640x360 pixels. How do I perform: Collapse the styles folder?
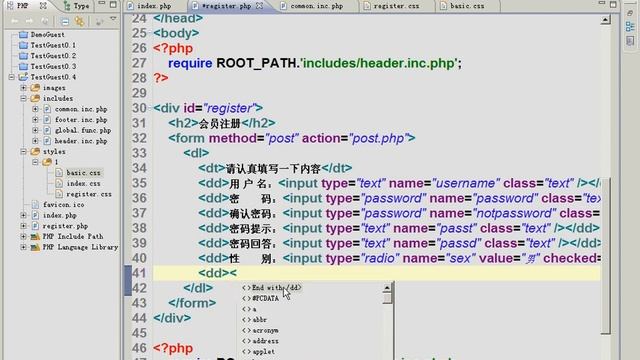tap(23, 151)
